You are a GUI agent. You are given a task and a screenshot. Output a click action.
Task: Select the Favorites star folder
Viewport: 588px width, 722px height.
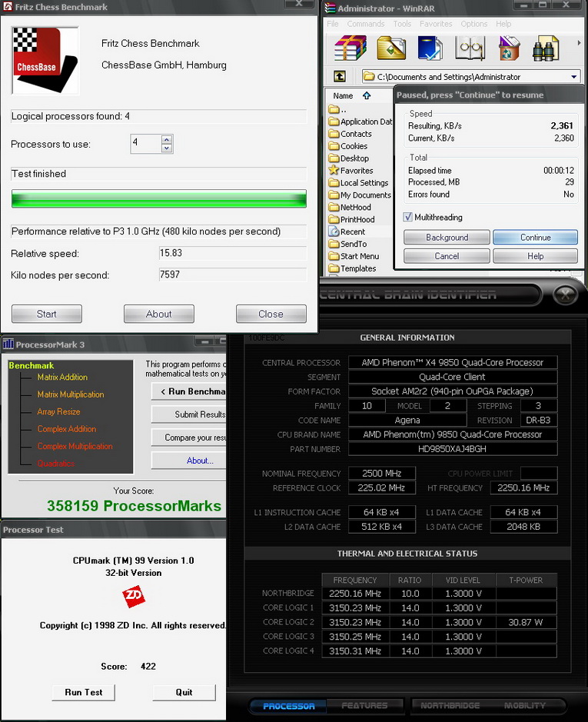[350, 171]
